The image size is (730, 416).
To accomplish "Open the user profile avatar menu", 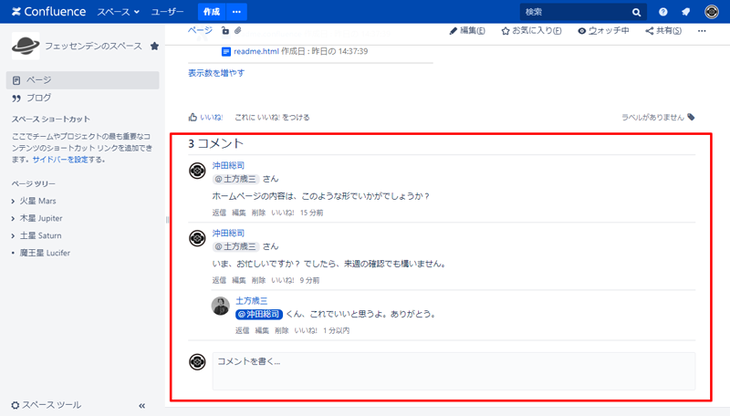I will tap(711, 12).
